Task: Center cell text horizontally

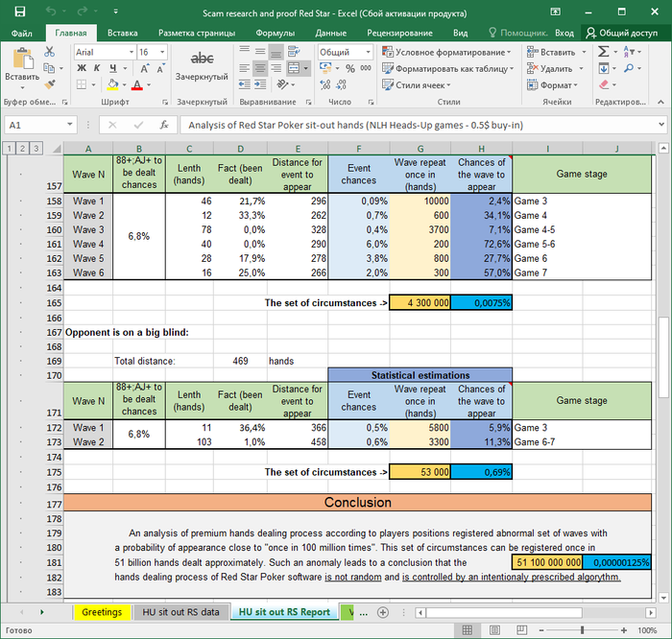Action: pyautogui.click(x=260, y=68)
